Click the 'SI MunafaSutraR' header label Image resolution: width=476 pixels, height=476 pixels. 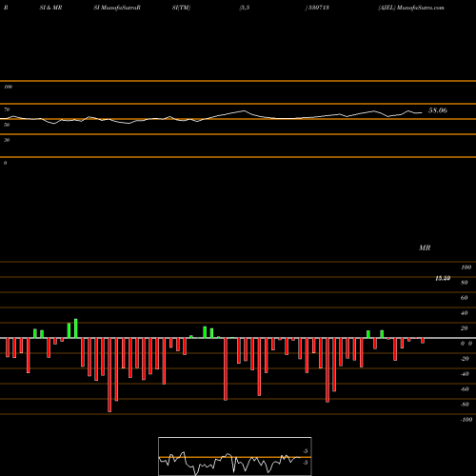(x=117, y=8)
